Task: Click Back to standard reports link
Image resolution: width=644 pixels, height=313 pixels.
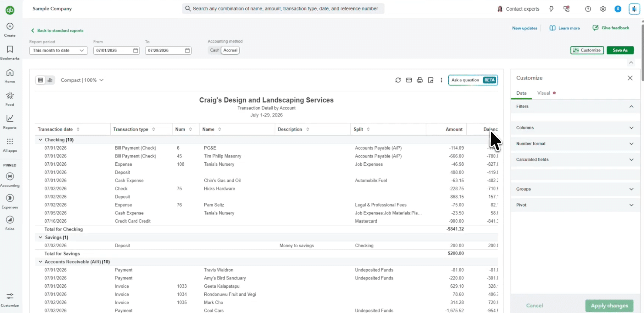Action: 57,31
